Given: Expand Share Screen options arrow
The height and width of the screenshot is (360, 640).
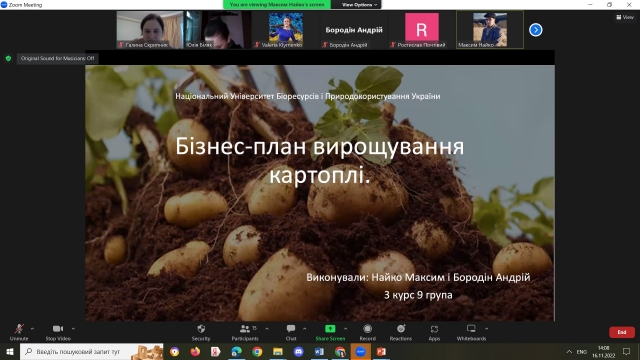Looking at the screenshot, I should tap(346, 329).
